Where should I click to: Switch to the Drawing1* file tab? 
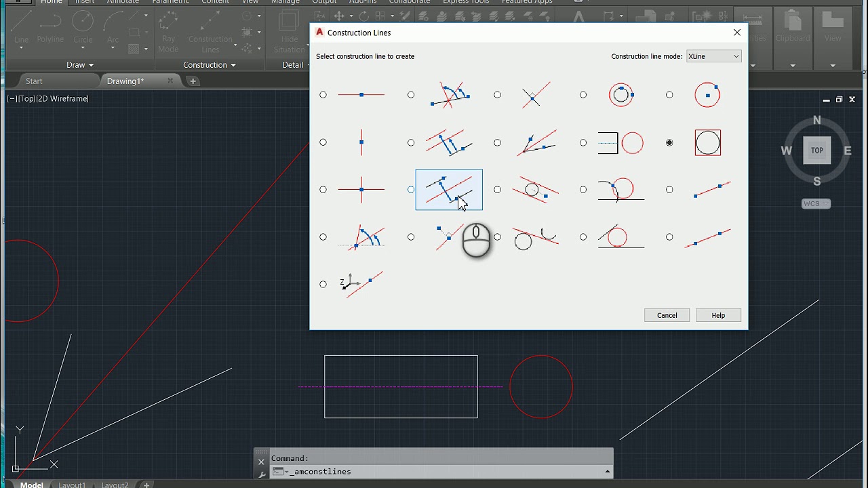(x=125, y=81)
